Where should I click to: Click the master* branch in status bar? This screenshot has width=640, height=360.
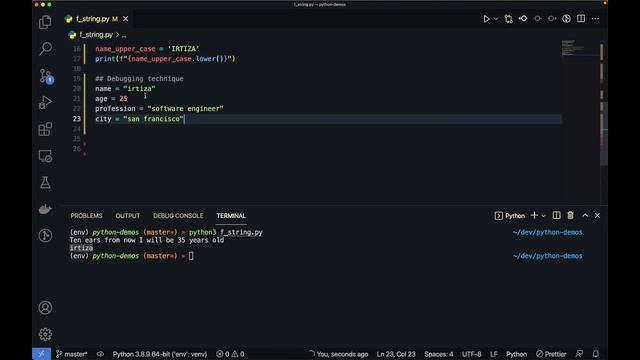tap(72, 354)
